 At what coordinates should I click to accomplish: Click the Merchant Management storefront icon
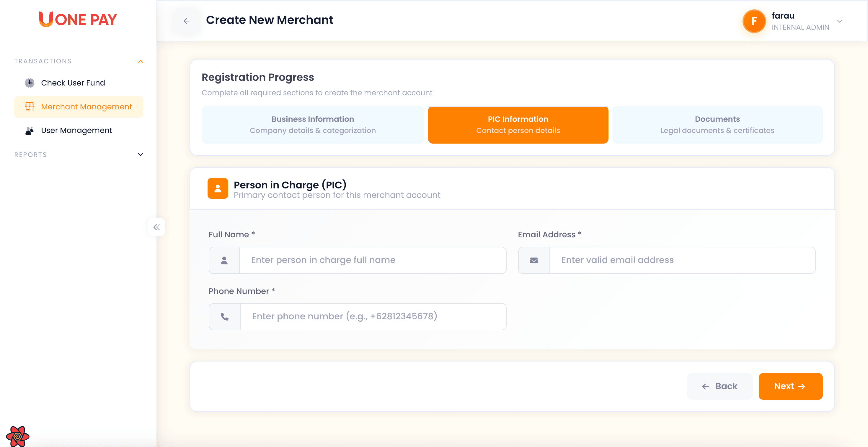click(30, 107)
